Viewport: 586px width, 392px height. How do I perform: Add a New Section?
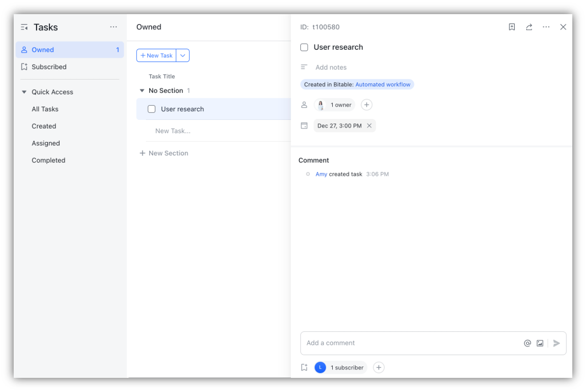pos(164,153)
